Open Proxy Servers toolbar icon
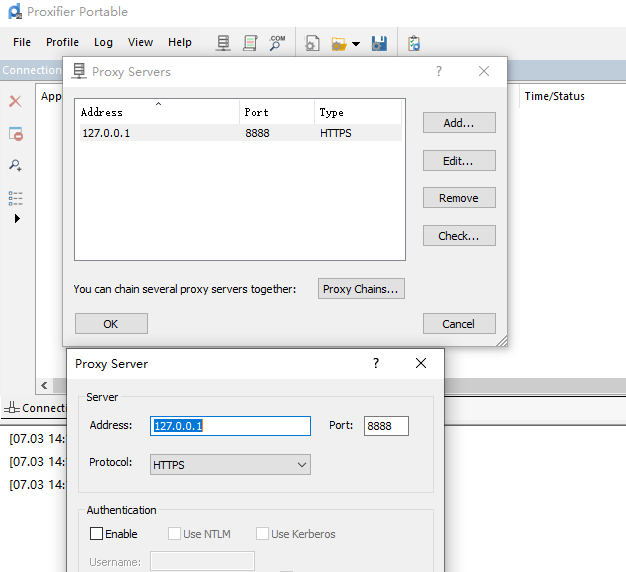The width and height of the screenshot is (626, 572). [223, 43]
